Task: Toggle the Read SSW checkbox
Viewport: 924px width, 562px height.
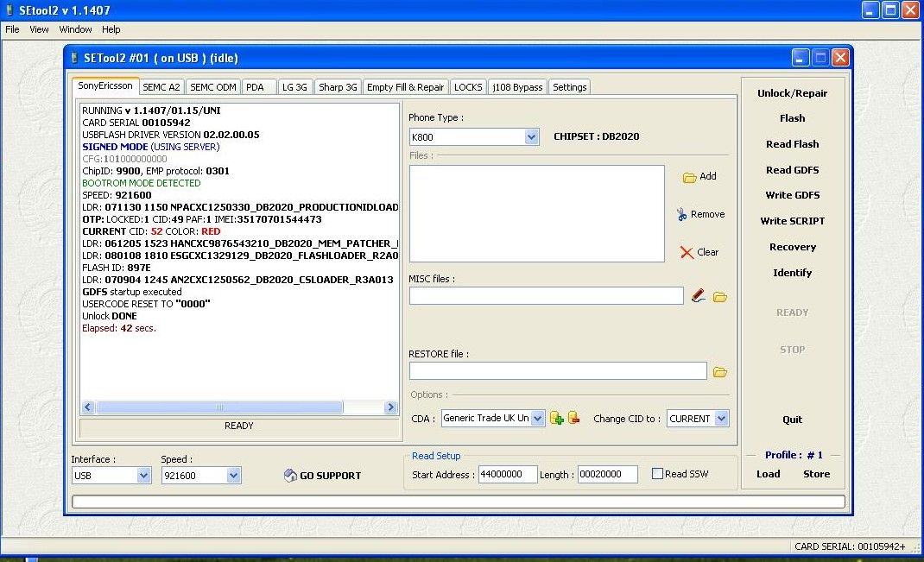Action: 658,474
